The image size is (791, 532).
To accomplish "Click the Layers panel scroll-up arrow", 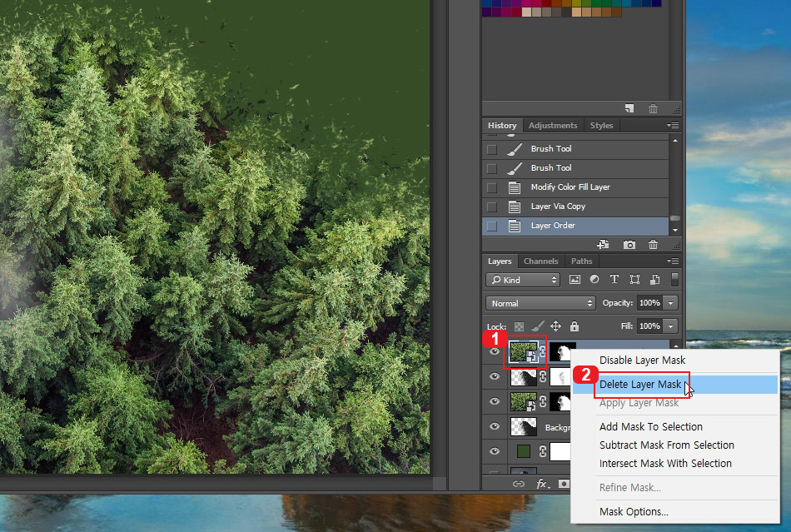I will point(675,346).
